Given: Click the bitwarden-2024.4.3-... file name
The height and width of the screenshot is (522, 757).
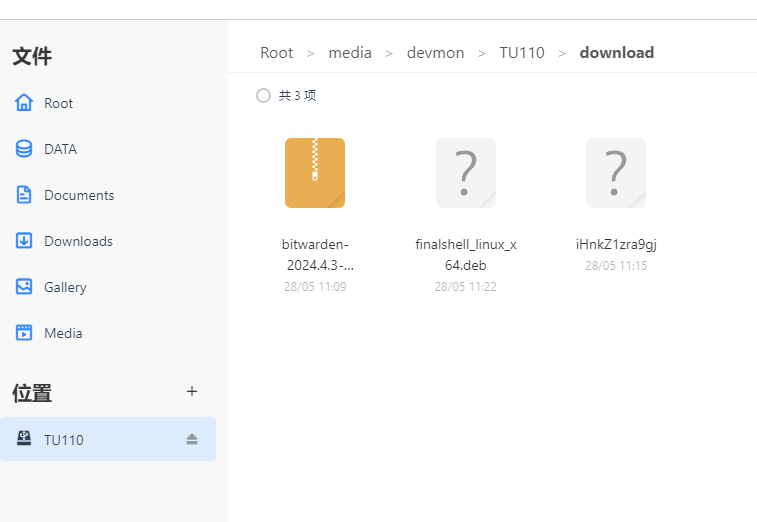Looking at the screenshot, I should pos(317,254).
